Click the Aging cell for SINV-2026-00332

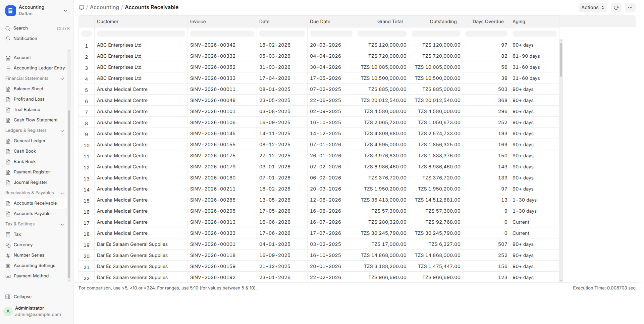pyautogui.click(x=535, y=56)
